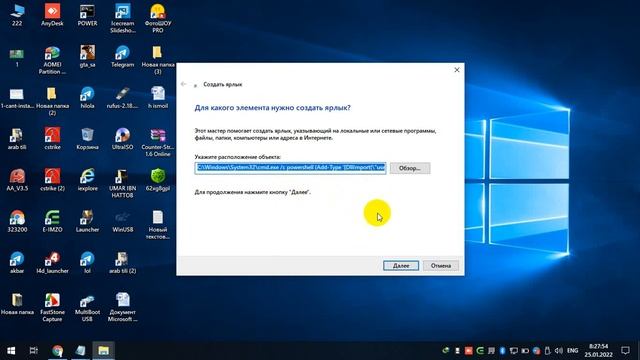The width and height of the screenshot is (640, 360).
Task: Open Task View on taskbar
Action: 33,351
